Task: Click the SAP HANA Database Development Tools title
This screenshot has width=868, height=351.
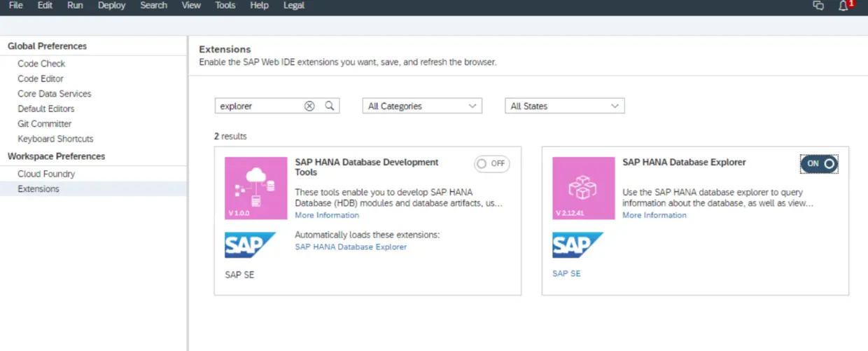Action: click(367, 167)
